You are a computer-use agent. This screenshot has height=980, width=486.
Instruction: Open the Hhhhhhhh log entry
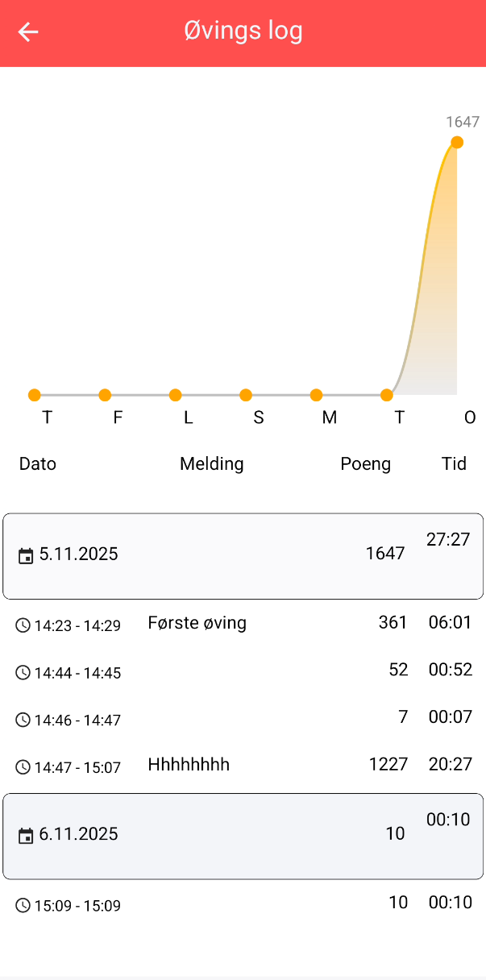189,765
